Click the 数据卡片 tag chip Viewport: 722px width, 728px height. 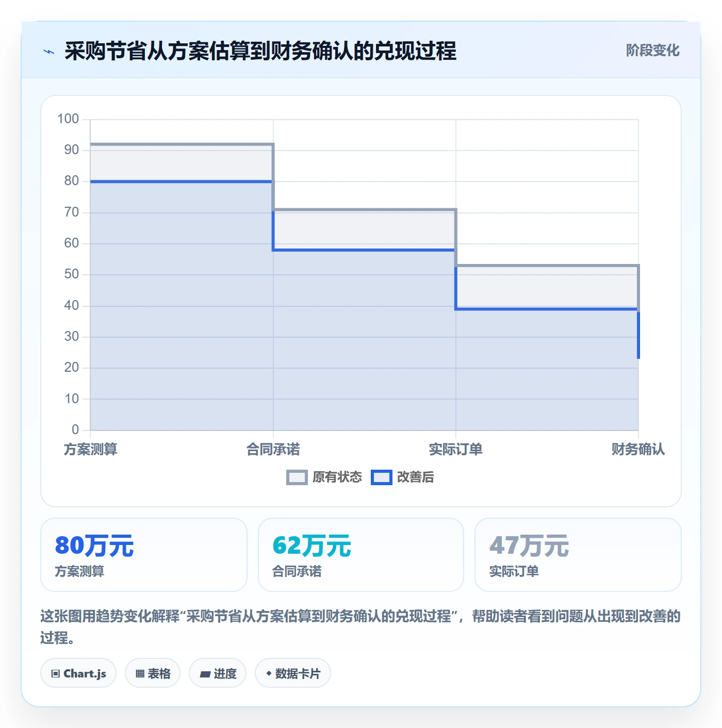[x=293, y=673]
